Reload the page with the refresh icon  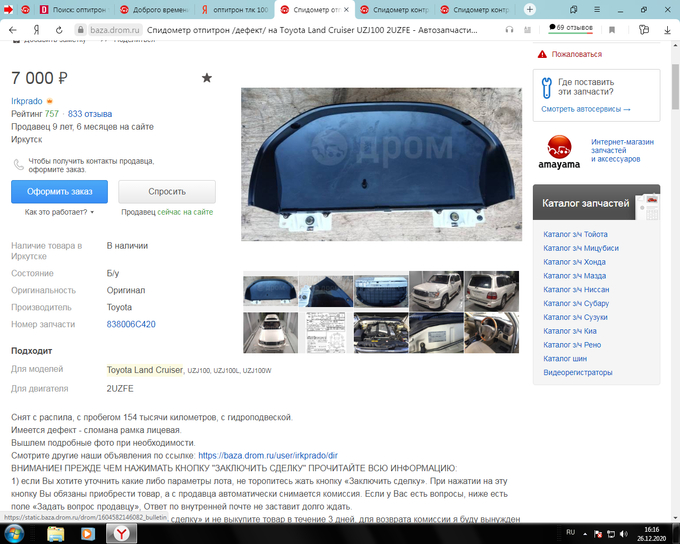tap(59, 30)
